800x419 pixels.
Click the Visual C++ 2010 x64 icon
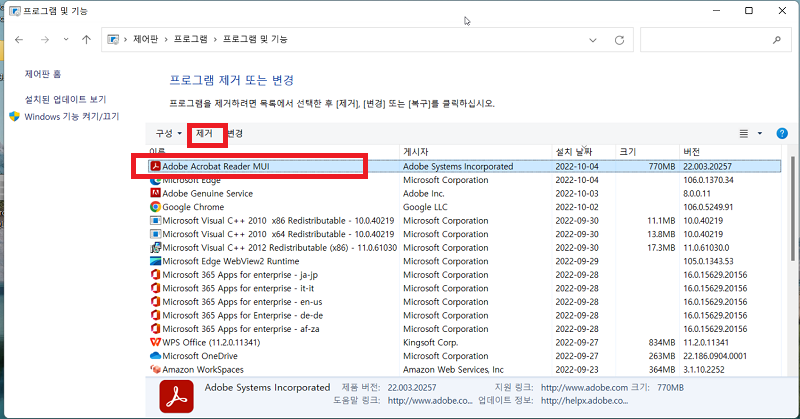coord(156,234)
